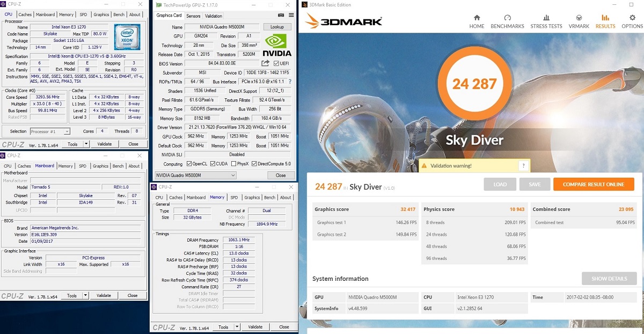Image resolution: width=644 pixels, height=334 pixels.
Task: Switch to the Sensors tab in GPU-Z
Action: coord(193,16)
